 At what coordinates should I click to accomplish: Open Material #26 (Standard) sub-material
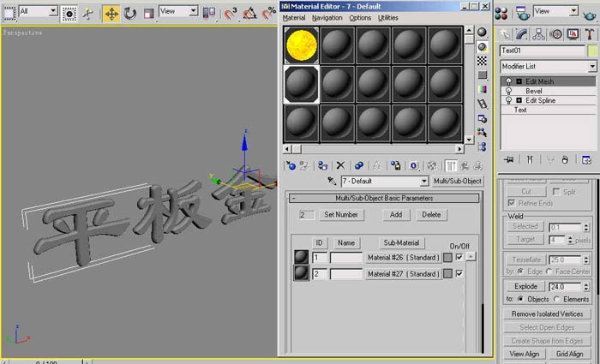point(404,258)
